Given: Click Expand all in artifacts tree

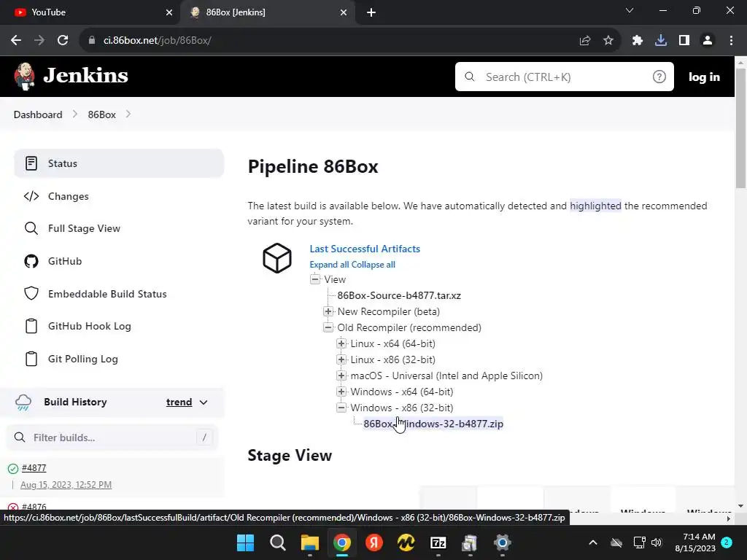Looking at the screenshot, I should pyautogui.click(x=330, y=265).
